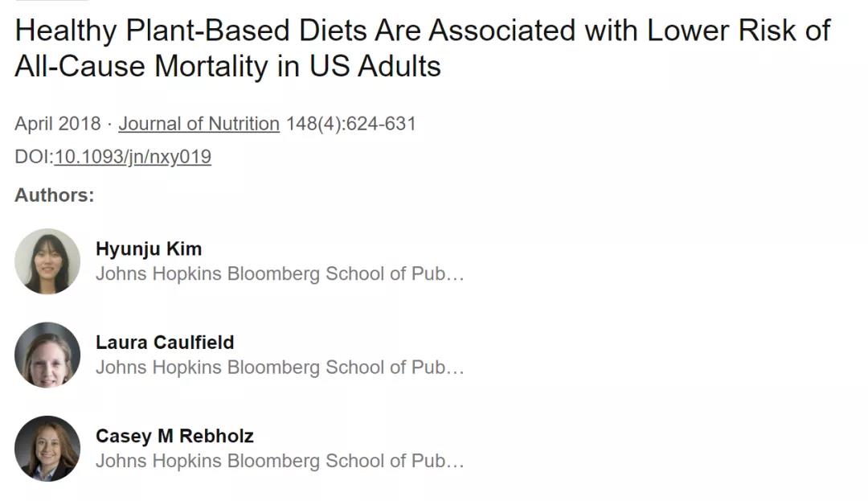Select the 148(4):624-631 volume and pages text
This screenshot has width=868, height=501.
click(x=350, y=124)
